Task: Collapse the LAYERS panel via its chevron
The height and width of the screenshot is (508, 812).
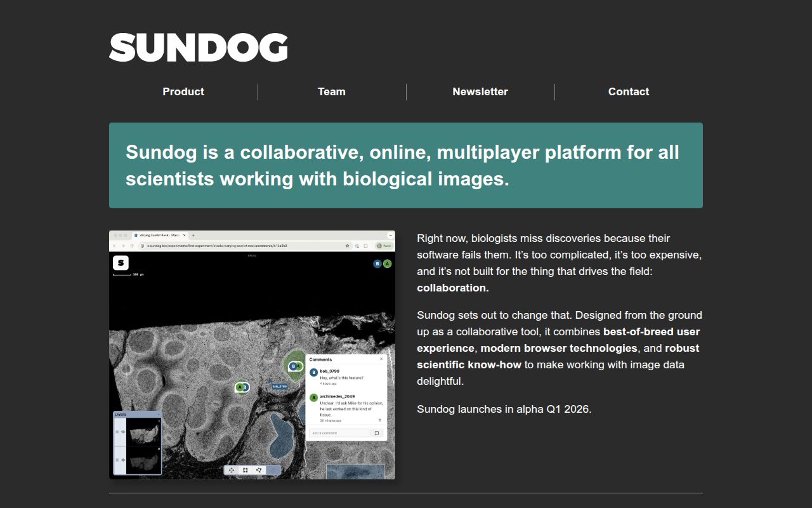Action: coord(159,415)
